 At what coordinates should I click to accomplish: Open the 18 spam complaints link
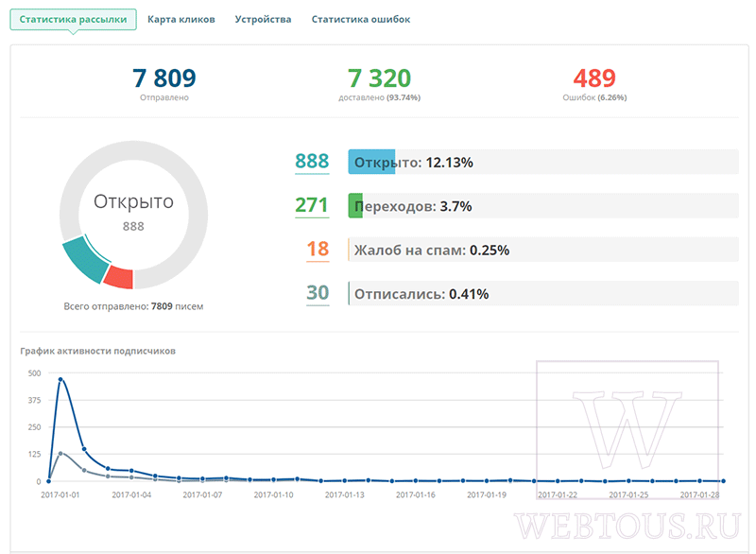coord(318,250)
